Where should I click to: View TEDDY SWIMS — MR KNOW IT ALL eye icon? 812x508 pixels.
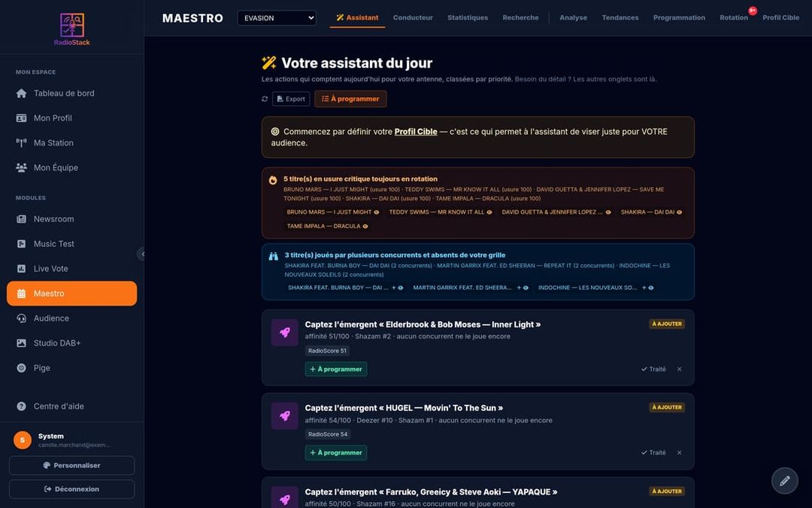click(x=489, y=212)
